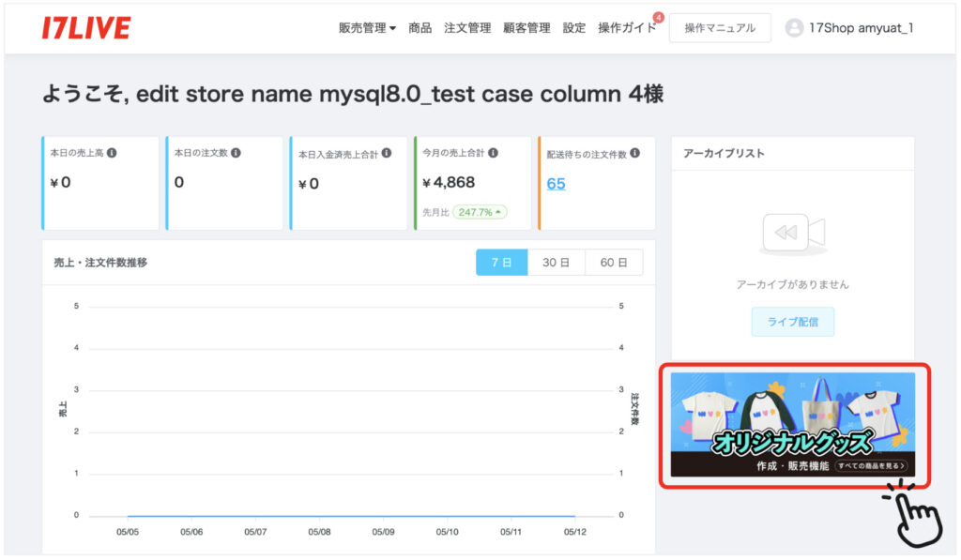Click the archive rewind camera icon
The height and width of the screenshot is (560, 961).
point(793,234)
